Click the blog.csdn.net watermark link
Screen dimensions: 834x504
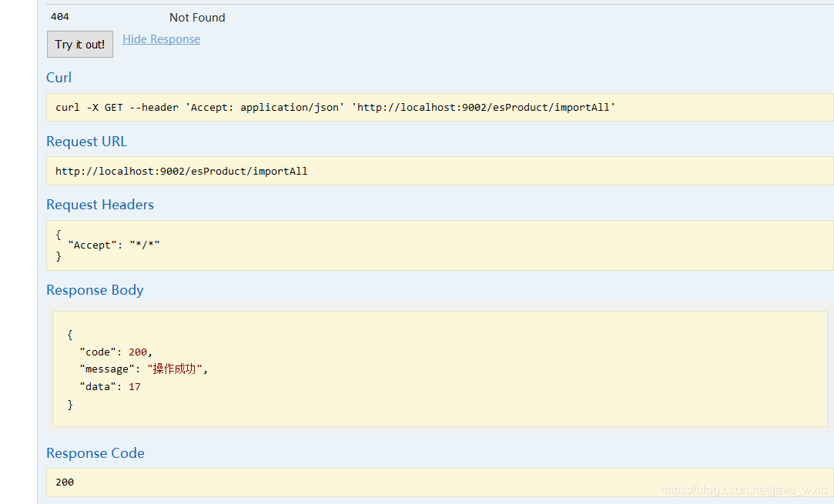pos(744,490)
